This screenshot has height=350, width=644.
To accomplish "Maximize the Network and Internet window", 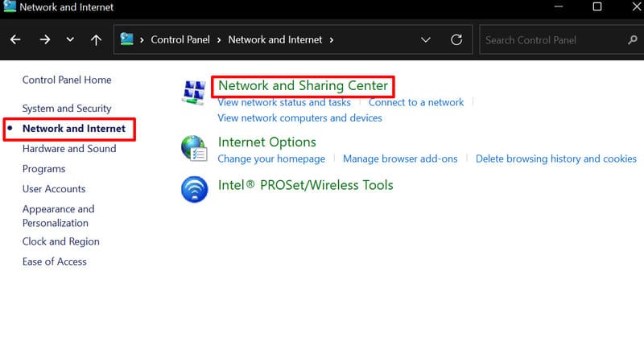I will pos(597,6).
